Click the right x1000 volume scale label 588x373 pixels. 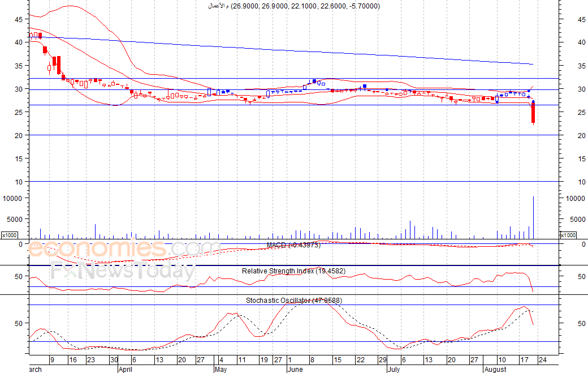(x=567, y=235)
